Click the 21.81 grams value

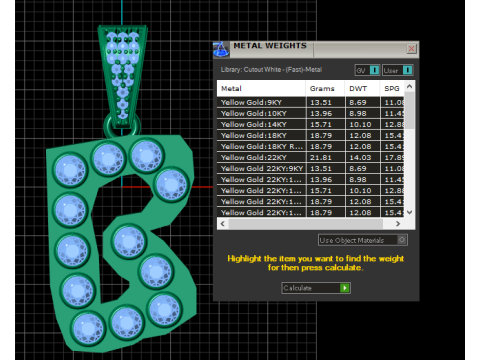click(x=321, y=157)
